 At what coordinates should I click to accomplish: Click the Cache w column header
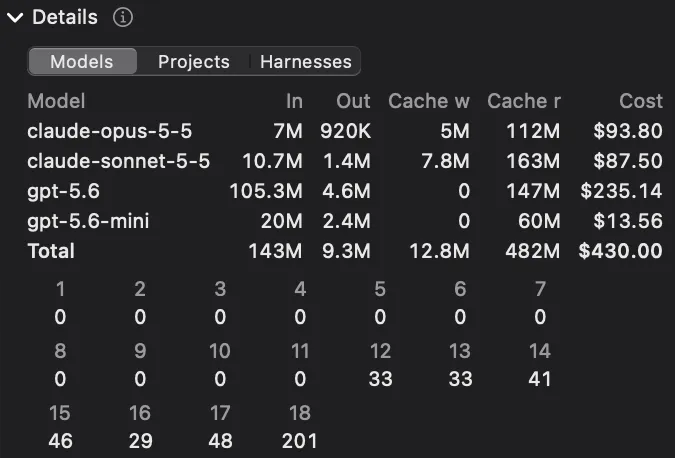click(429, 102)
